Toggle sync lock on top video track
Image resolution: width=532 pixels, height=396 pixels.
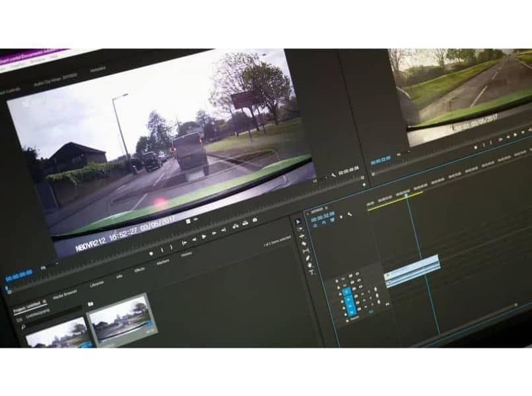tap(351, 276)
